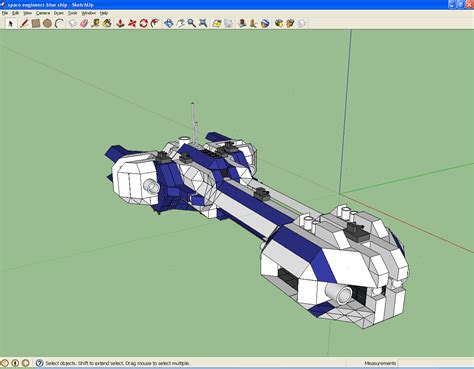The image size is (474, 369).
Task: Click the 'Select objects' status bar hint
Action: pyautogui.click(x=117, y=363)
